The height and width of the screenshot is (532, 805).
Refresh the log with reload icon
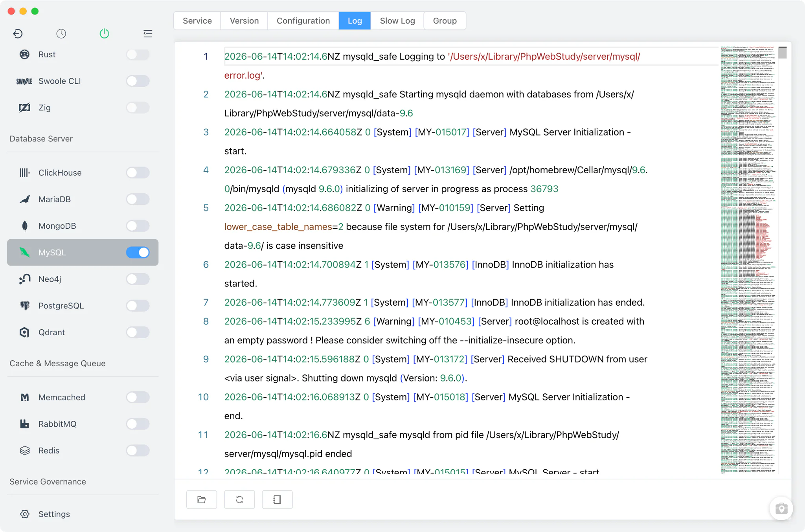pos(239,499)
